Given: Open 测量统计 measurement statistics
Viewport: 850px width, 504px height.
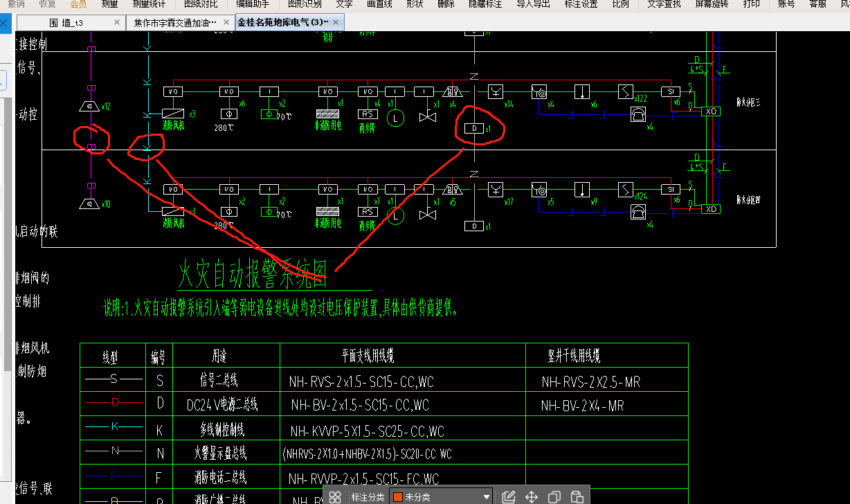Looking at the screenshot, I should point(148,4).
